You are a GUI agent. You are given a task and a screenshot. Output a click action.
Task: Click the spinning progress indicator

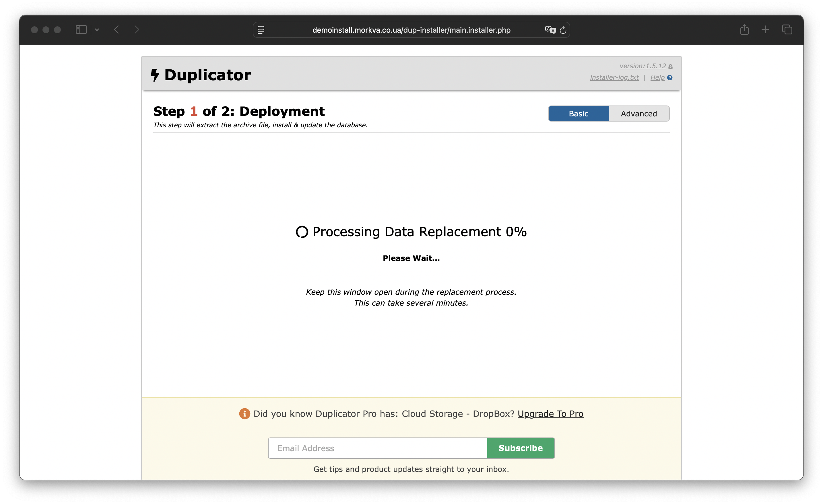pos(302,232)
